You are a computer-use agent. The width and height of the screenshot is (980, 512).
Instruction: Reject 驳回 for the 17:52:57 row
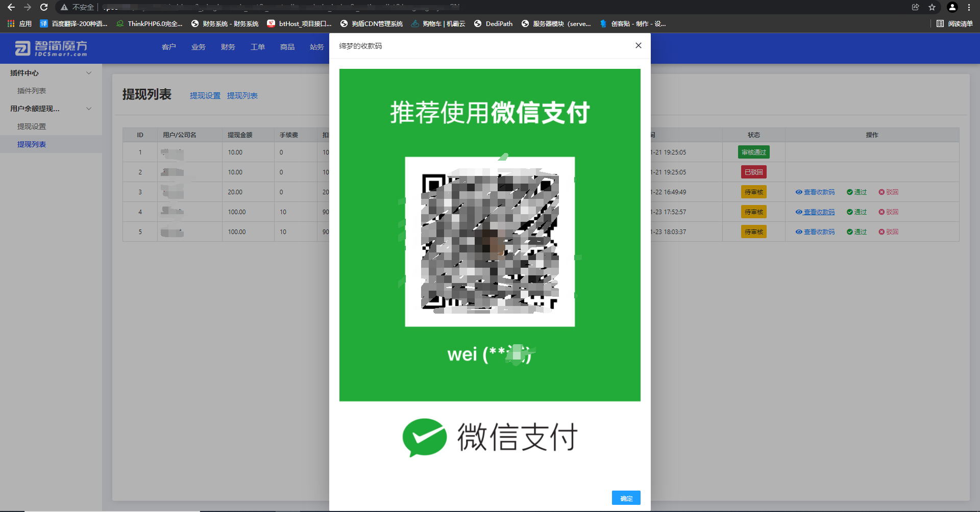[888, 212]
